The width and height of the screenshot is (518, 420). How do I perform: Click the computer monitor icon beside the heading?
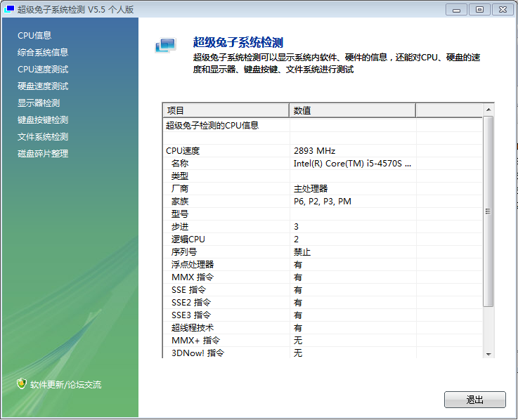[x=166, y=46]
